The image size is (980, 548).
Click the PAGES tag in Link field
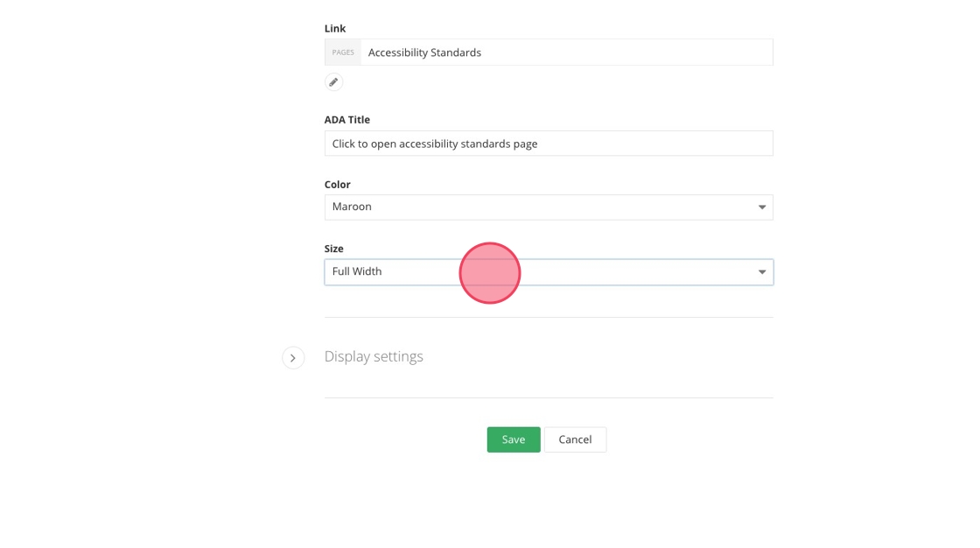(343, 53)
